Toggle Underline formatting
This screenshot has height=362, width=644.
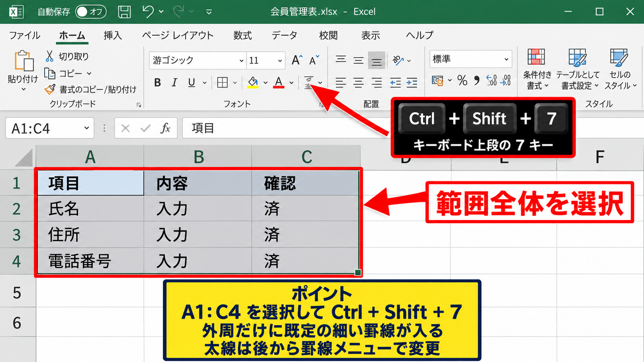(x=191, y=82)
